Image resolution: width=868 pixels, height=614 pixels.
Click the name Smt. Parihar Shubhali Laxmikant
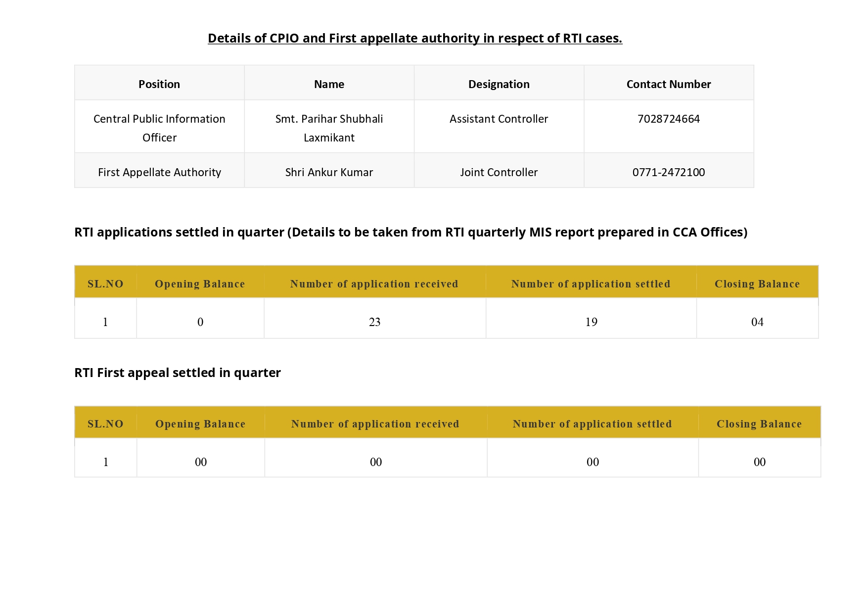(329, 128)
